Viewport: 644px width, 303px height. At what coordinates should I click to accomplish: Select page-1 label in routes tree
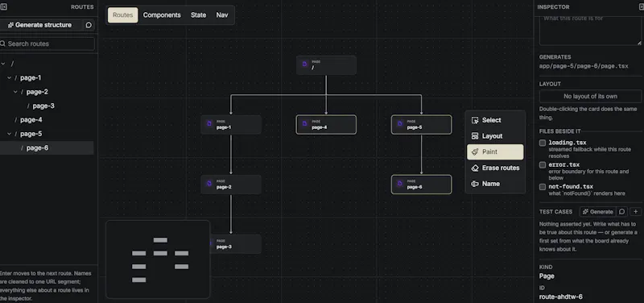pos(31,77)
